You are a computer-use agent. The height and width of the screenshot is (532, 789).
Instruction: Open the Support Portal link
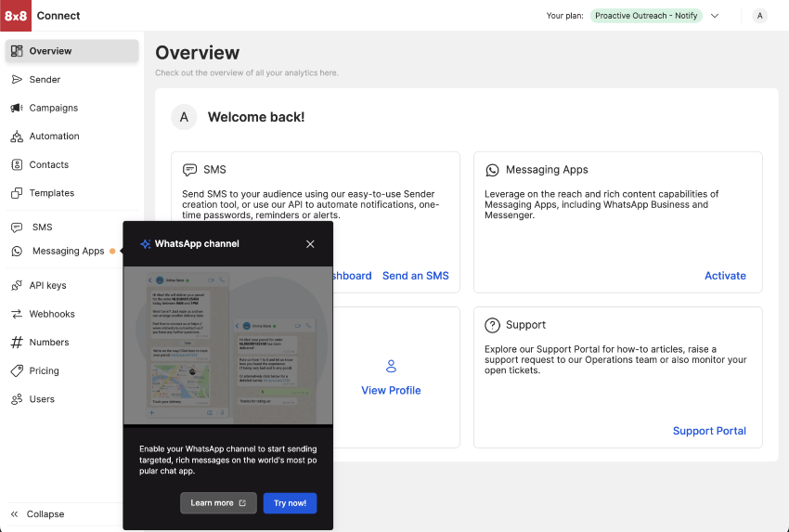coord(709,431)
